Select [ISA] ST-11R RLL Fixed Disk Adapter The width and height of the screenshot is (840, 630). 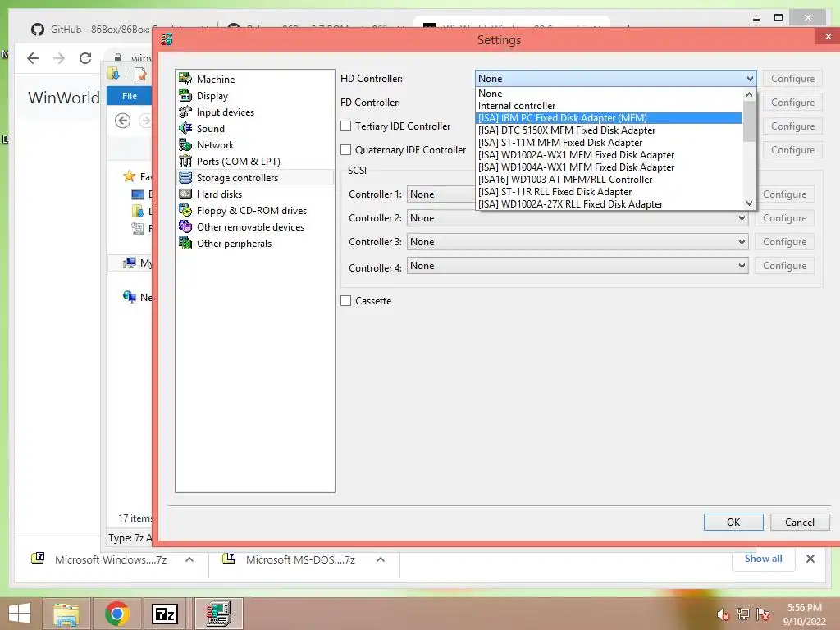click(609, 192)
